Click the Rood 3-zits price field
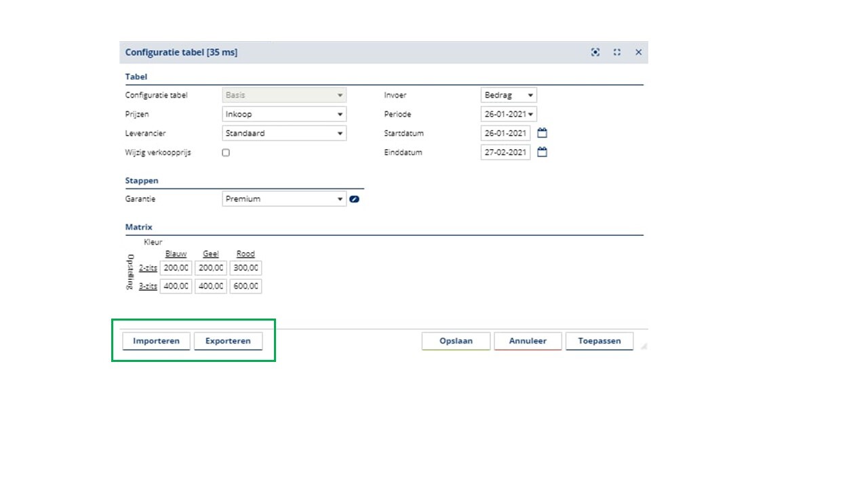The image size is (868, 488). coord(245,287)
